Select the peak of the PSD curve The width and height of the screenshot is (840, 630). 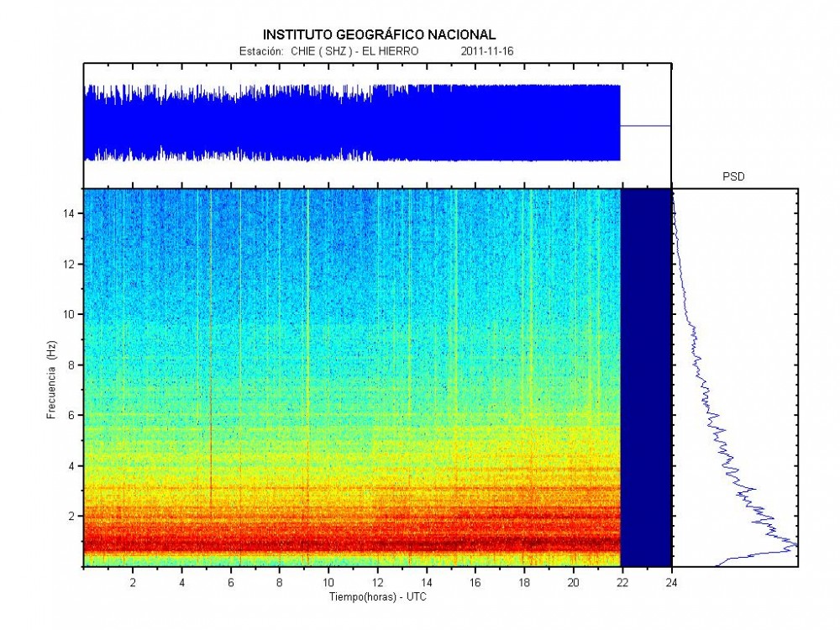[x=793, y=546]
